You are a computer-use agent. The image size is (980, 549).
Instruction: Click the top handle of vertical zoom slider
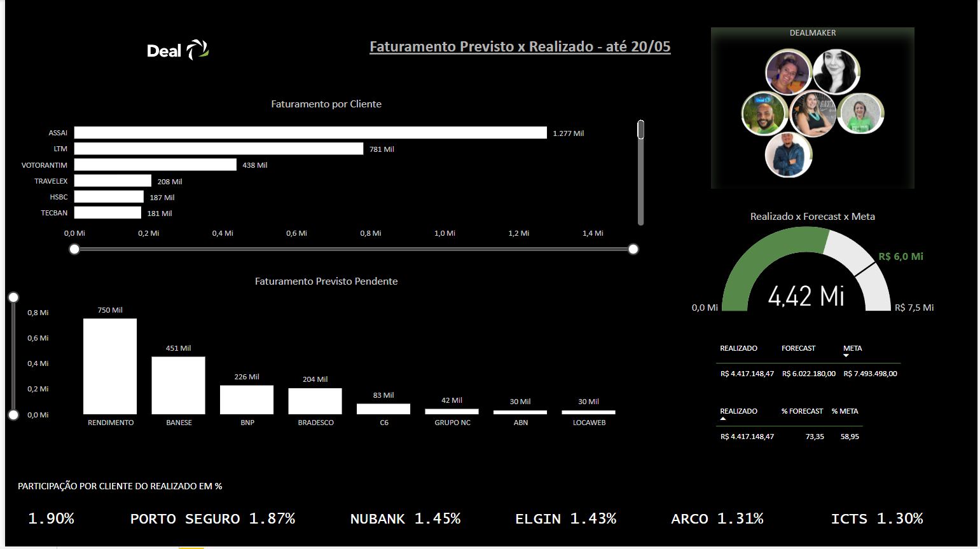tap(13, 297)
